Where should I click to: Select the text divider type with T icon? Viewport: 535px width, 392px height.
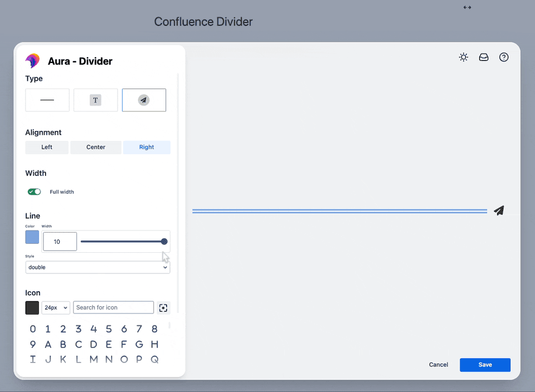[95, 100]
